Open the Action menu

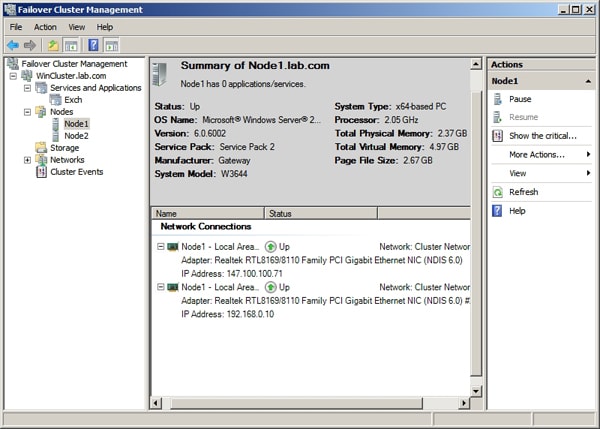click(x=45, y=27)
